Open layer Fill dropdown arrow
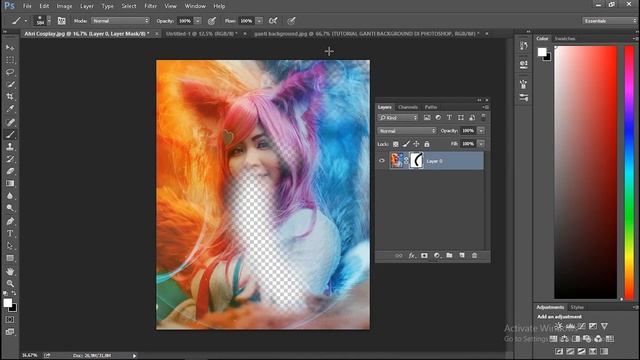 (481, 144)
